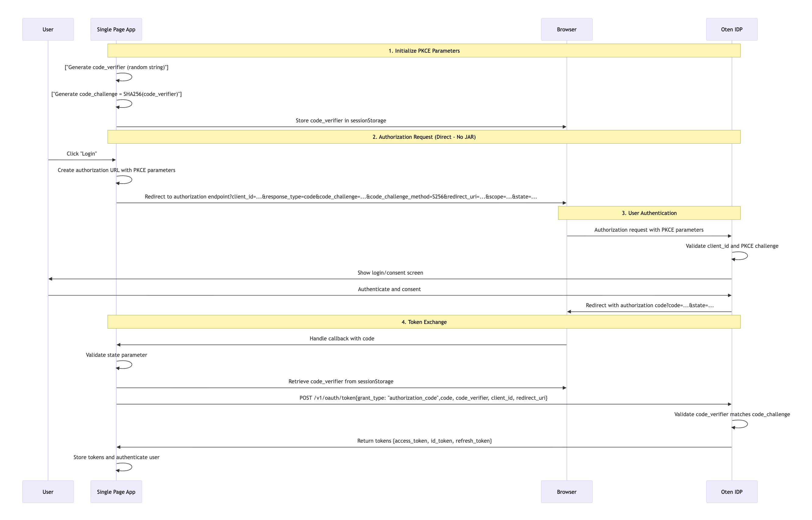Click the top Browser participant box

click(x=566, y=29)
